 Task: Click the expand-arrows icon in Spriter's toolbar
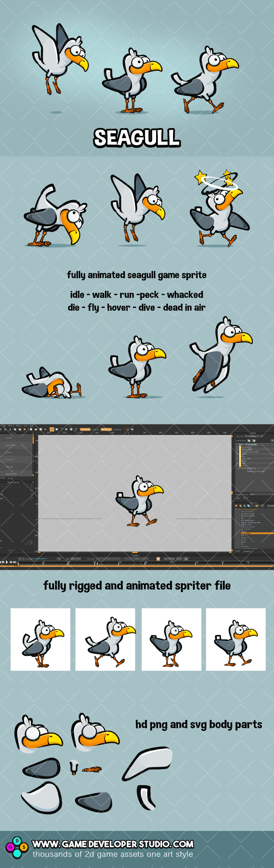[x=76, y=429]
